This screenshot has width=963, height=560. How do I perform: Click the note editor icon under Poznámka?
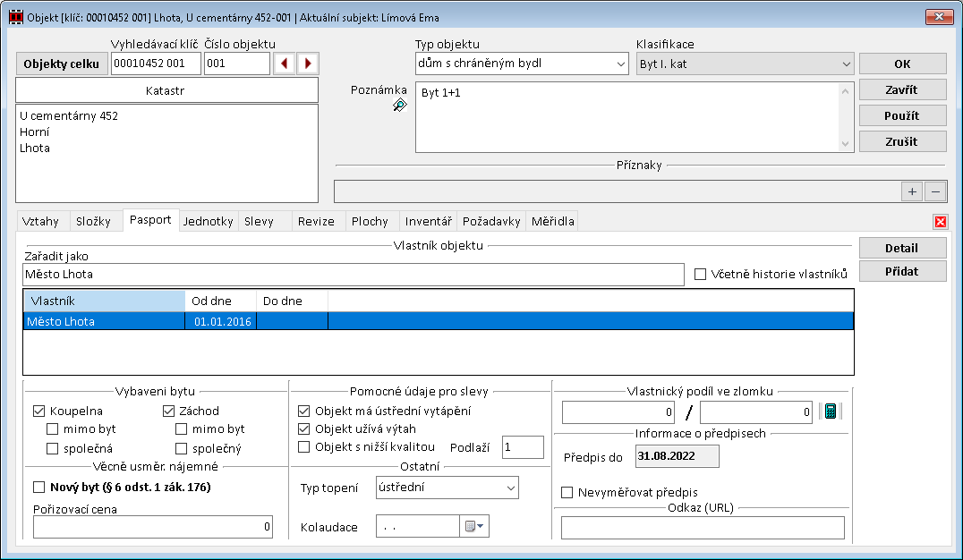tap(399, 106)
